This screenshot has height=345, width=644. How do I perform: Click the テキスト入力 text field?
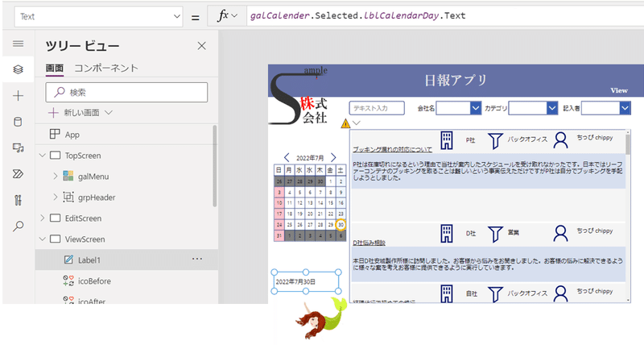coord(377,108)
